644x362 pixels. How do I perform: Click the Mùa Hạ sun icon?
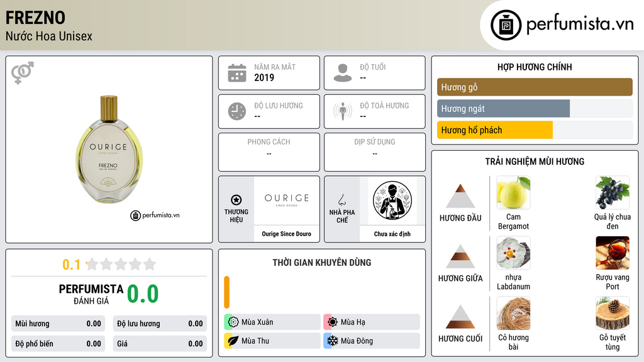[x=332, y=322]
